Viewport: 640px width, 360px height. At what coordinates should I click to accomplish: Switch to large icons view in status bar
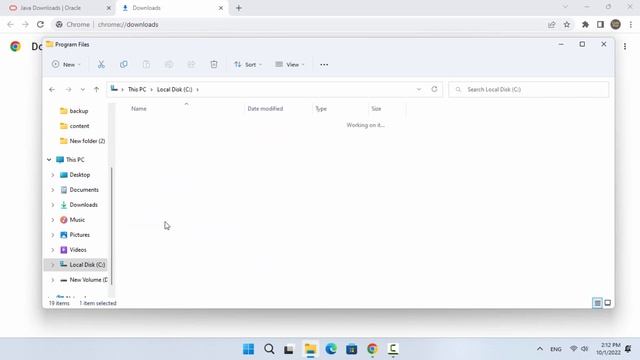(608, 303)
